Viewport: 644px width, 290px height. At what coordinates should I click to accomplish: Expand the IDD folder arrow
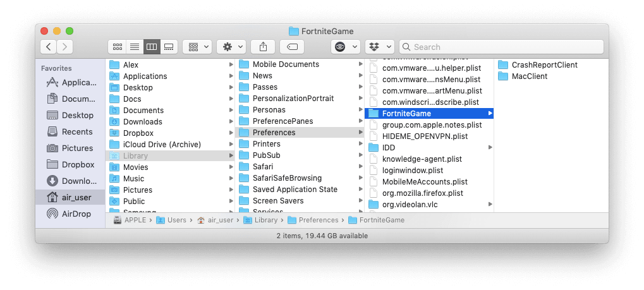pos(490,147)
